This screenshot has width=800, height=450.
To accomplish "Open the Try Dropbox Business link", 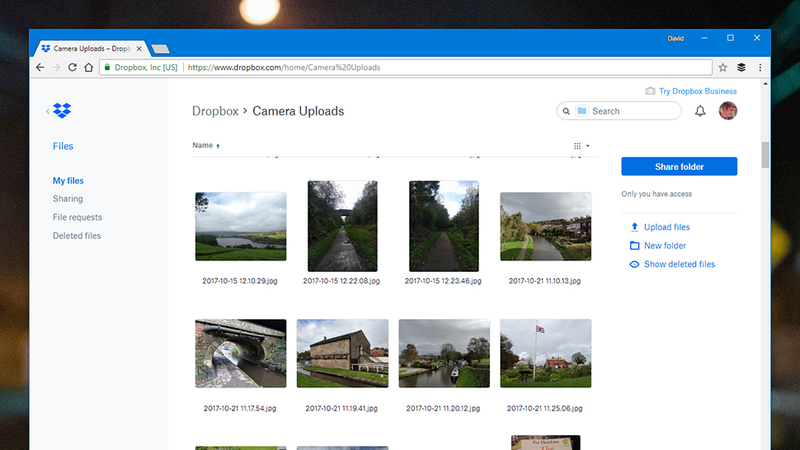I will [x=697, y=91].
